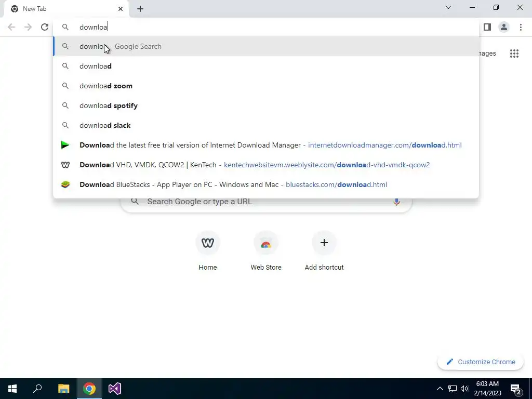
Task: Open the profile avatar menu
Action: click(504, 27)
